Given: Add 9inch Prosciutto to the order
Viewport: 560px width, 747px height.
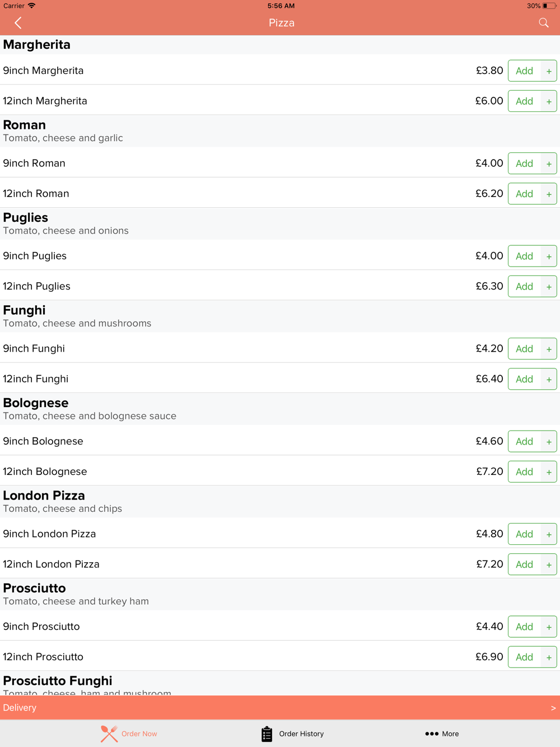Looking at the screenshot, I should click(x=525, y=627).
